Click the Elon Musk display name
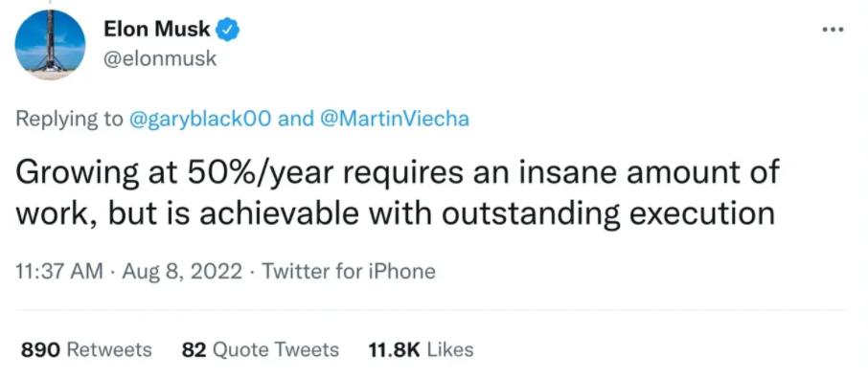 (157, 30)
